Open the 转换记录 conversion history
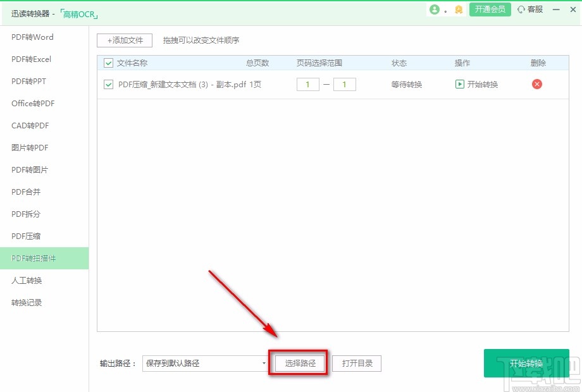 coord(26,302)
